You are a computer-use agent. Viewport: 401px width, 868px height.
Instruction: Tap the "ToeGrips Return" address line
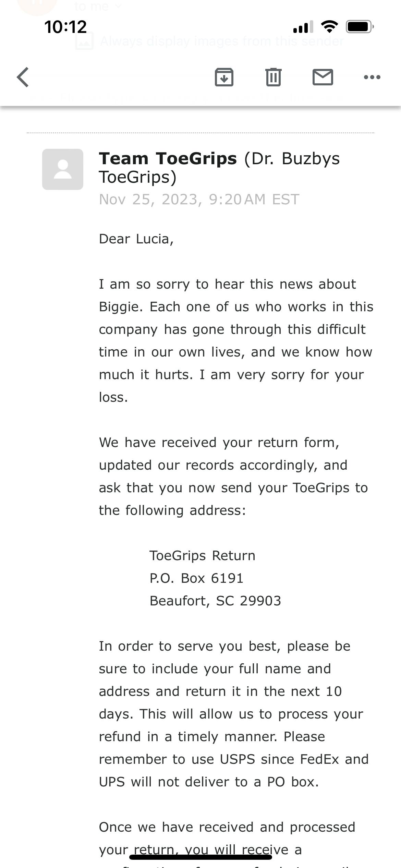pos(202,556)
